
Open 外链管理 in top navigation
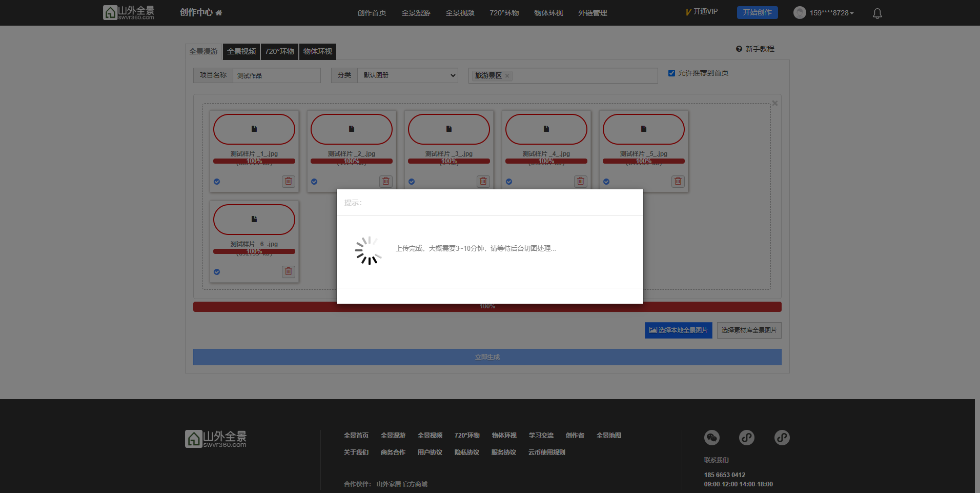tap(593, 13)
